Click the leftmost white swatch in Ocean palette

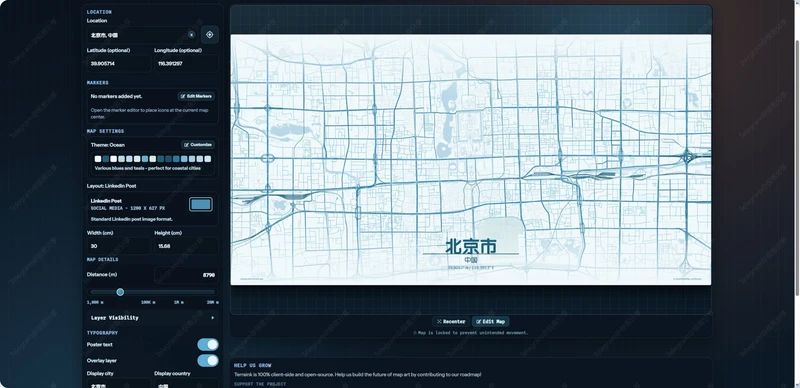click(x=97, y=159)
